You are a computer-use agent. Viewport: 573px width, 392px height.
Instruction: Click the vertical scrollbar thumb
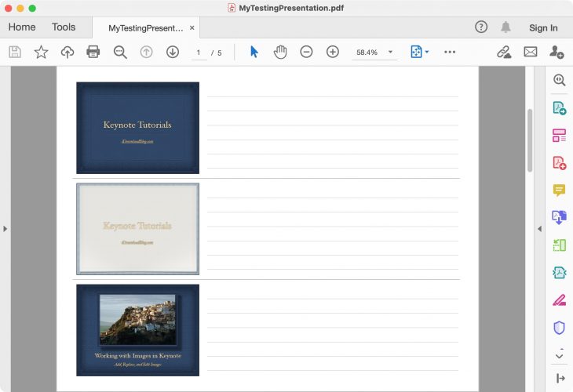[530, 140]
